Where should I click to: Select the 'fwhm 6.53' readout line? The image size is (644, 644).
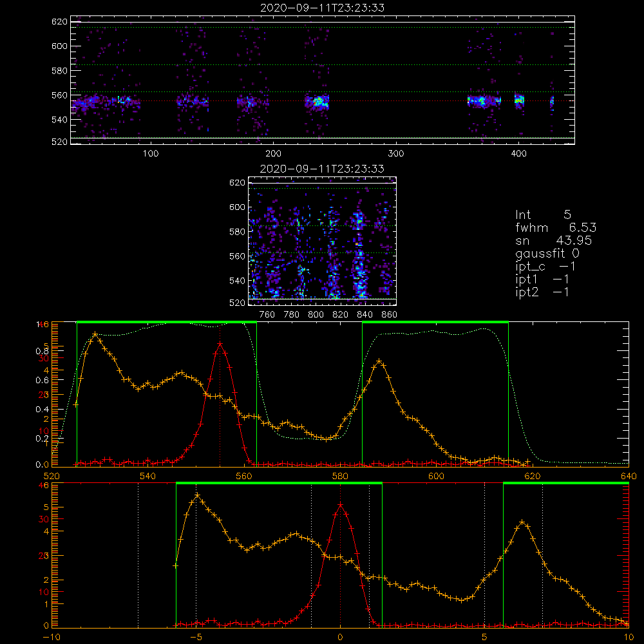556,227
